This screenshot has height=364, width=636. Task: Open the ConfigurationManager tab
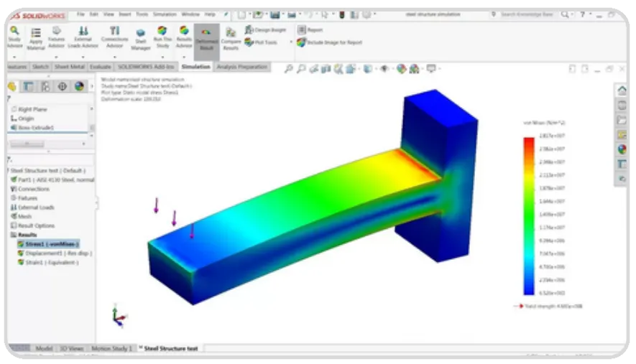(45, 86)
